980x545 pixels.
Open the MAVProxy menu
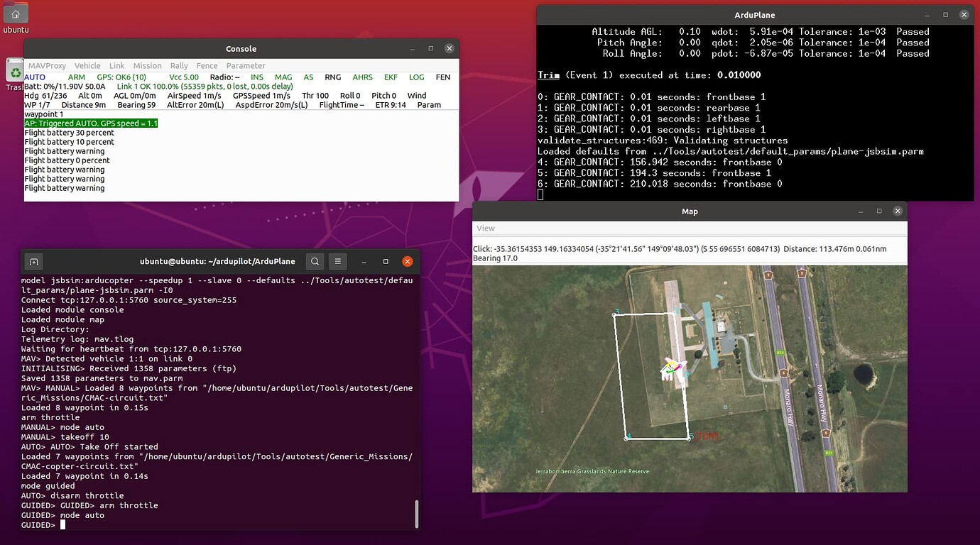tap(47, 65)
